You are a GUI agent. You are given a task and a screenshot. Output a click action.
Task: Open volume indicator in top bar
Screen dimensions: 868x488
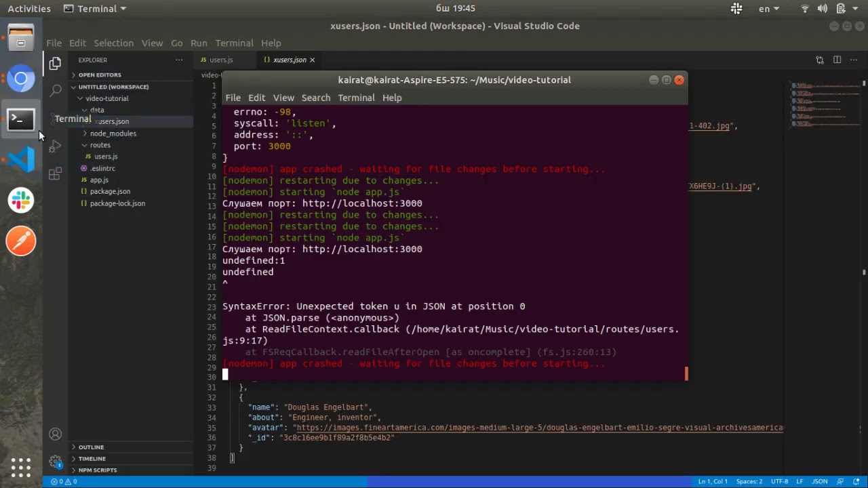coord(823,9)
